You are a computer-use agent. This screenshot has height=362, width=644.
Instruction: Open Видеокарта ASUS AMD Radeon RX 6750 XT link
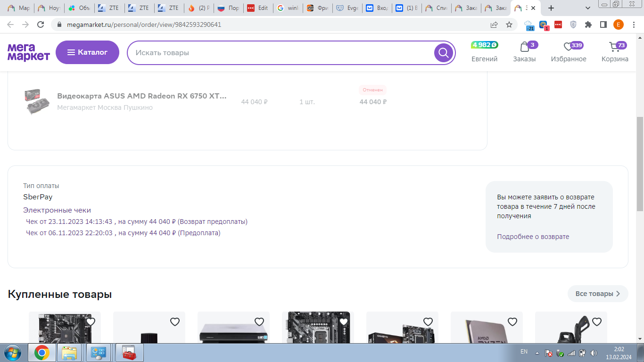(142, 96)
